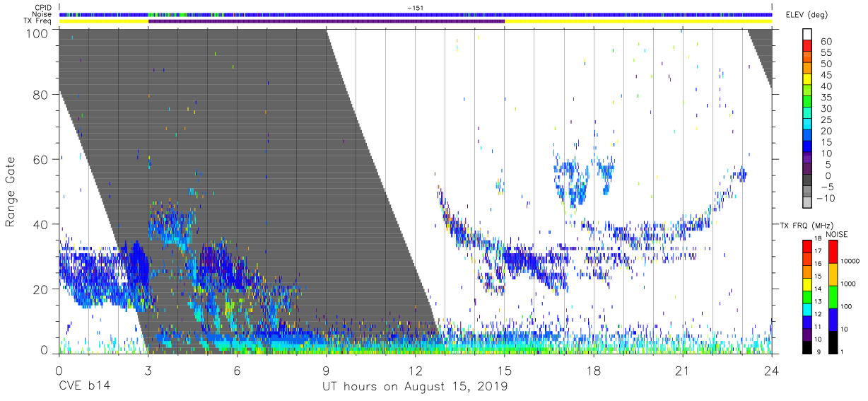This screenshot has height=401, width=868.
Task: Click the green 100–1000 NOISE colorbar segment
Action: click(x=833, y=296)
